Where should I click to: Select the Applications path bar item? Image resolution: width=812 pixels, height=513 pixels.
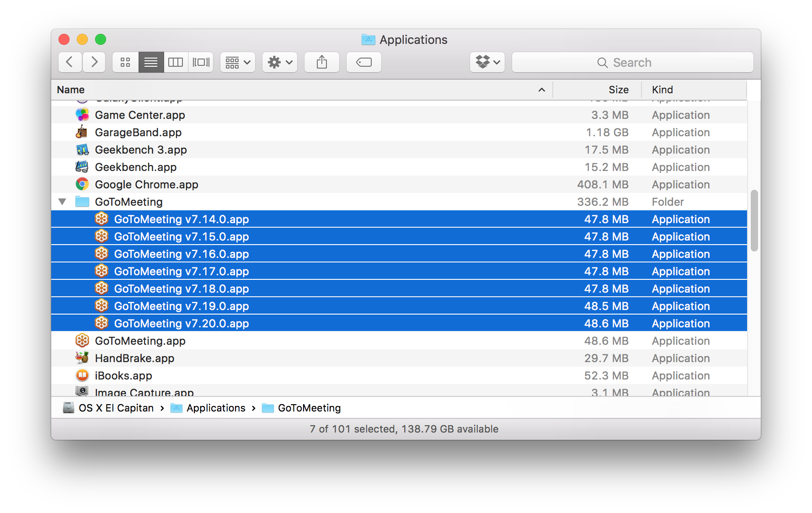(208, 408)
